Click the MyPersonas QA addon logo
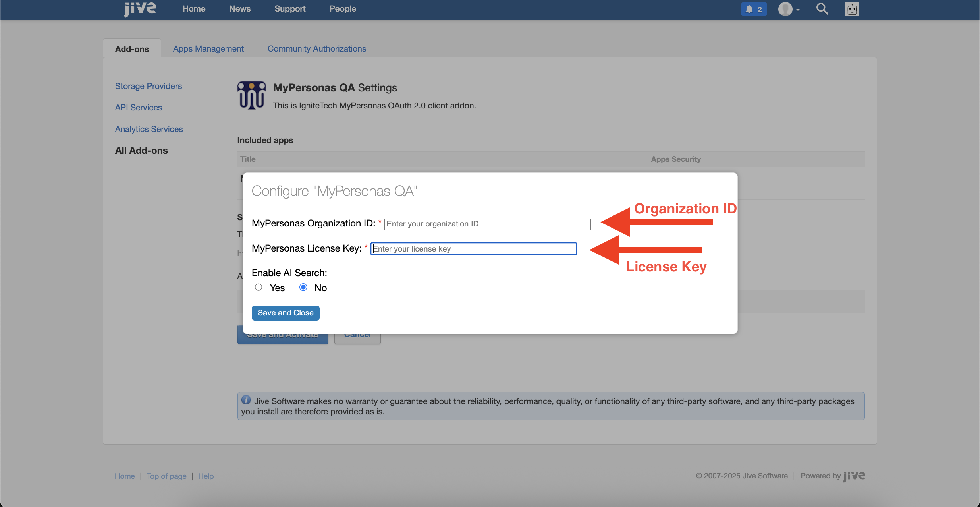This screenshot has height=507, width=980. pyautogui.click(x=251, y=95)
